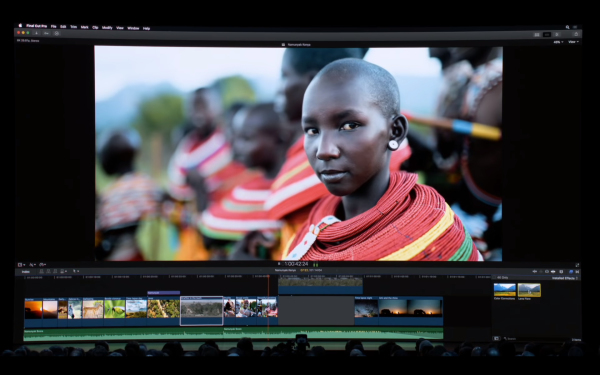This screenshot has width=600, height=375.
Task: Select the aerial river clip in timeline
Action: (164, 311)
